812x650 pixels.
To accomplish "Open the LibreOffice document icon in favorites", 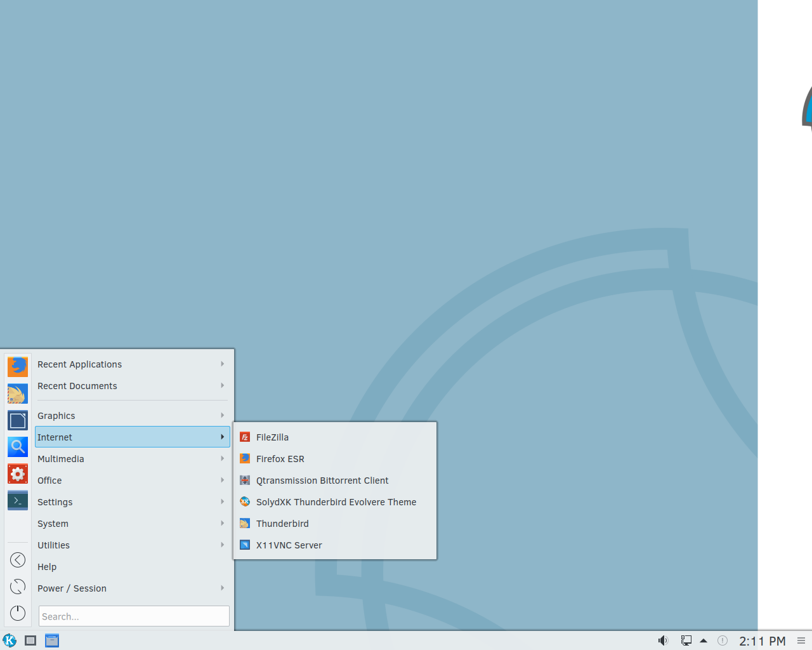I will (18, 420).
